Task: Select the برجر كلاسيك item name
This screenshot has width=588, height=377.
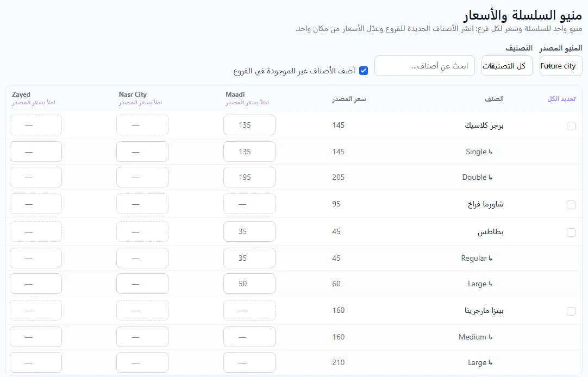Action: (x=484, y=125)
